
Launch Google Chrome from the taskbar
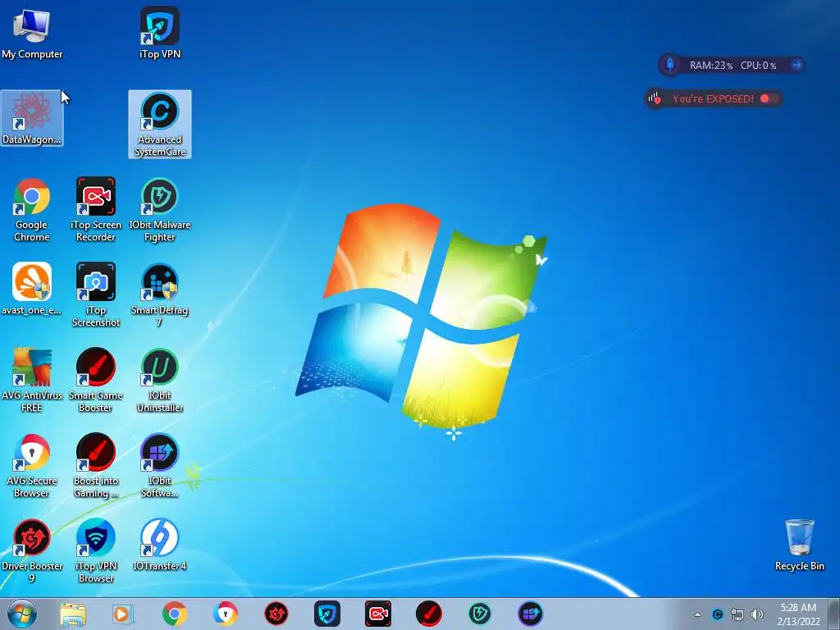(x=174, y=614)
